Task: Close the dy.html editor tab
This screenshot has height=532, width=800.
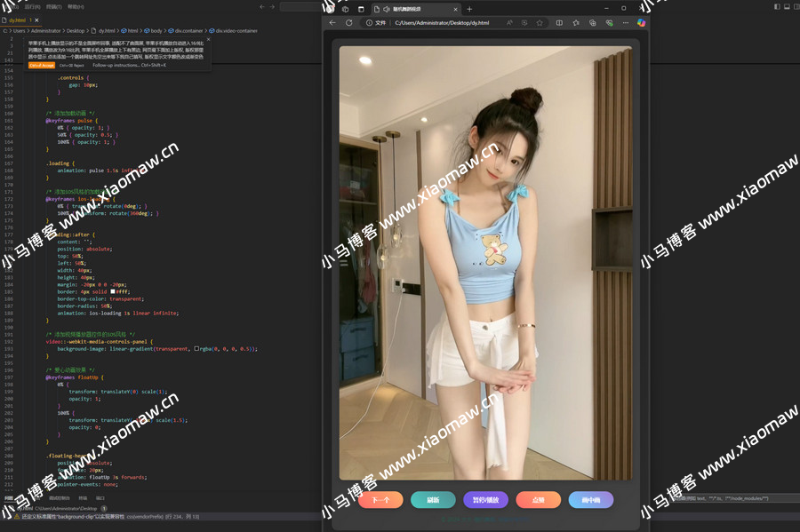Action: pos(36,20)
